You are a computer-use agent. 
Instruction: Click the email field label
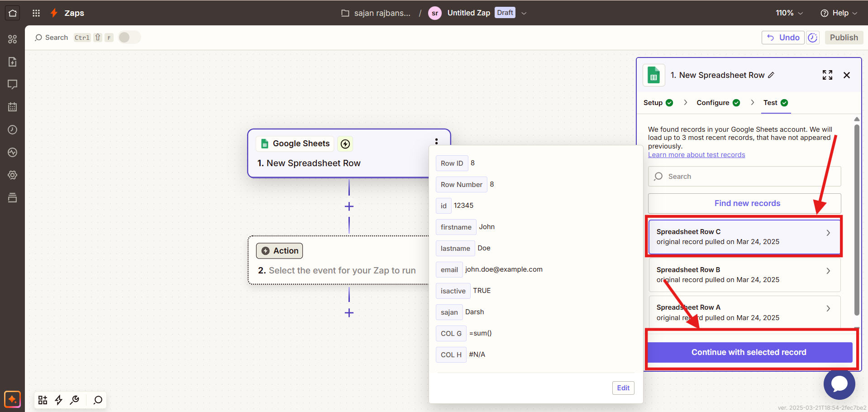pyautogui.click(x=449, y=270)
